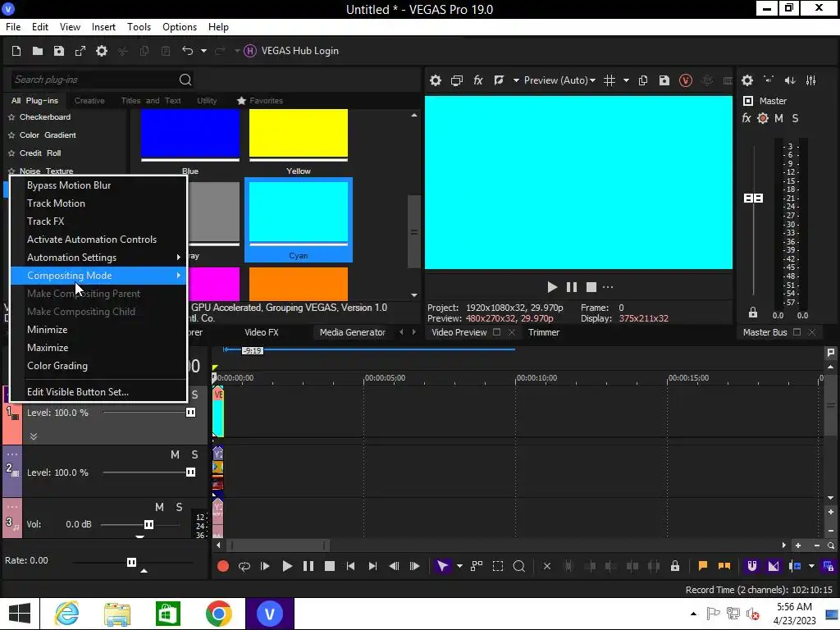Open the Preview (Auto) quality dropdown
The image size is (840, 630).
tap(559, 80)
